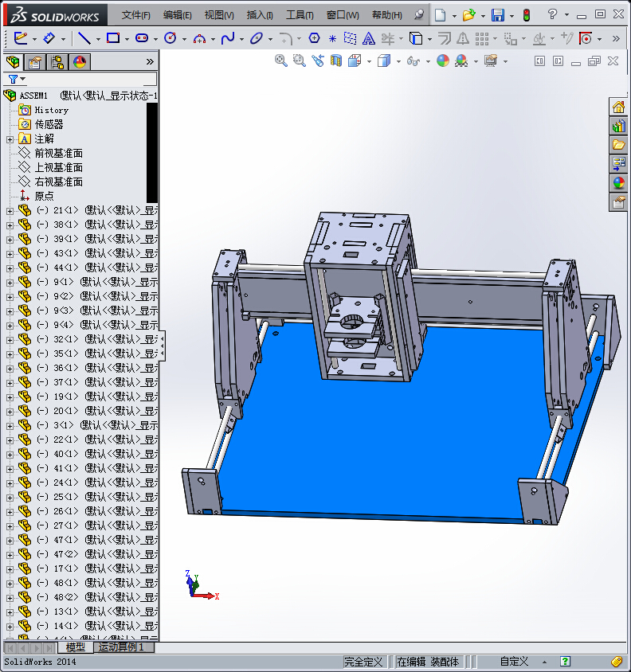Screen dimensions: 631x672
Task: Switch to DisplayManager tab
Action: point(80,63)
